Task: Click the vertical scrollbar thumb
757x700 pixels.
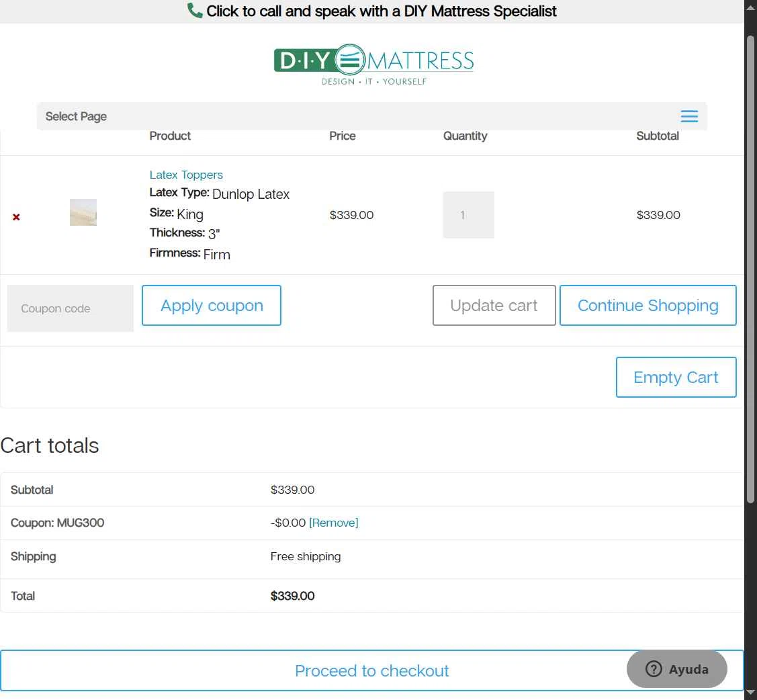Action: (750, 269)
